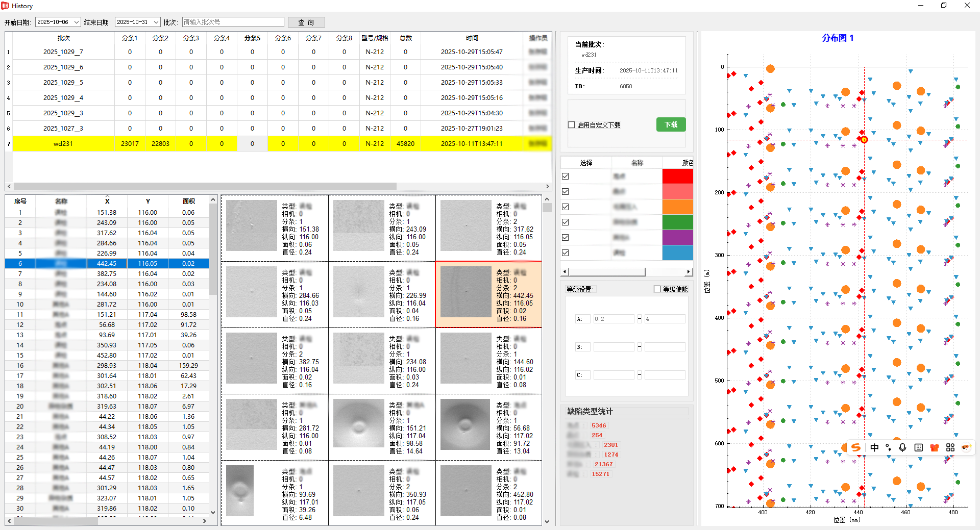The height and width of the screenshot is (530, 980).
Task: Open the IME toolbox grid icon
Action: point(950,447)
